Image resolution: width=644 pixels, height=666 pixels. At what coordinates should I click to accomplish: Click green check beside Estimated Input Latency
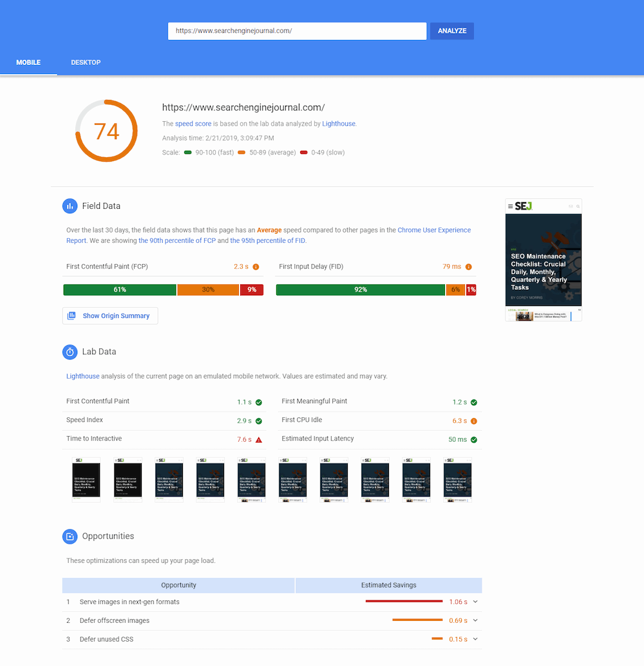pos(474,440)
